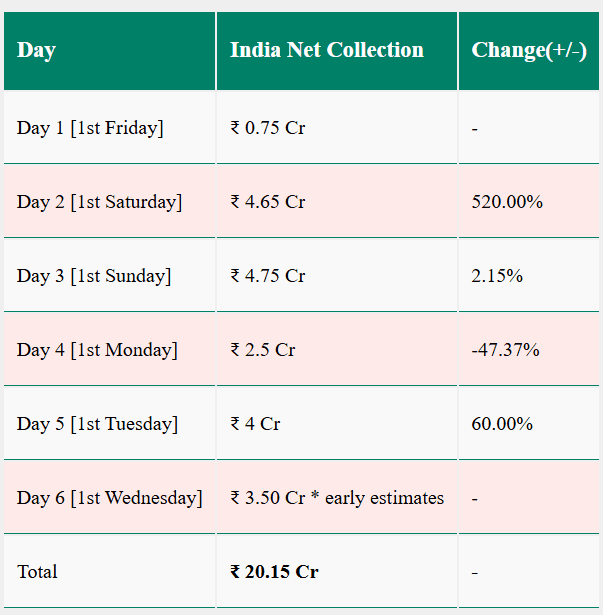603x615 pixels.
Task: Click the 520.00% change value
Action: tap(507, 202)
